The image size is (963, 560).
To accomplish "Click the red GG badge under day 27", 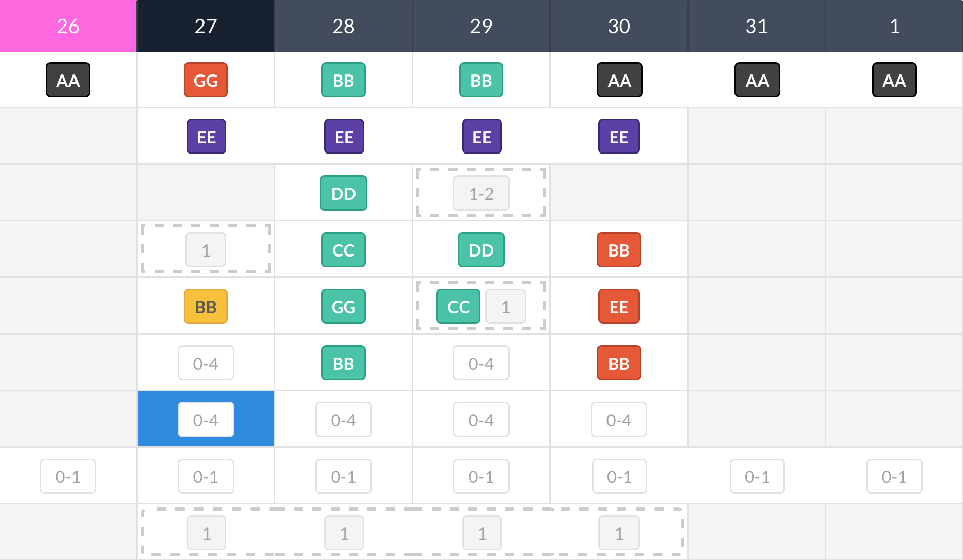I will (x=206, y=80).
